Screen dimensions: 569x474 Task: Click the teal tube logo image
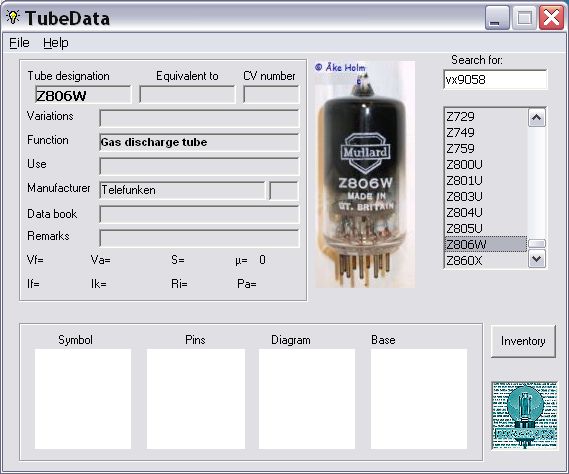click(525, 416)
